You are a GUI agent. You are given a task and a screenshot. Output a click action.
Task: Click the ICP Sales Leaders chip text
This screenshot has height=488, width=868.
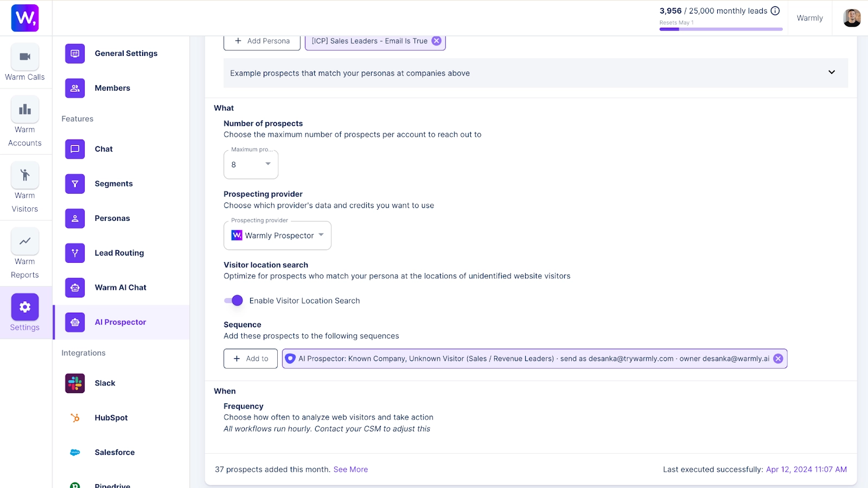[x=369, y=41]
